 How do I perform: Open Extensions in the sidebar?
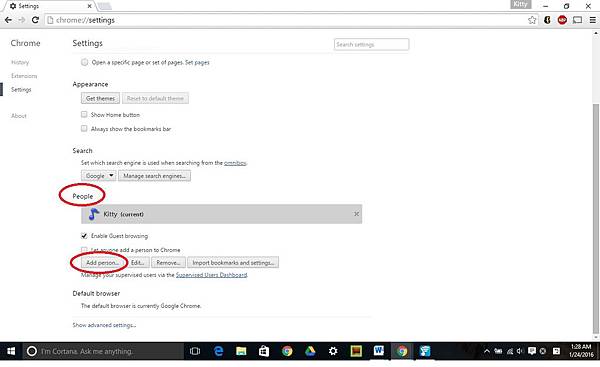[x=24, y=76]
